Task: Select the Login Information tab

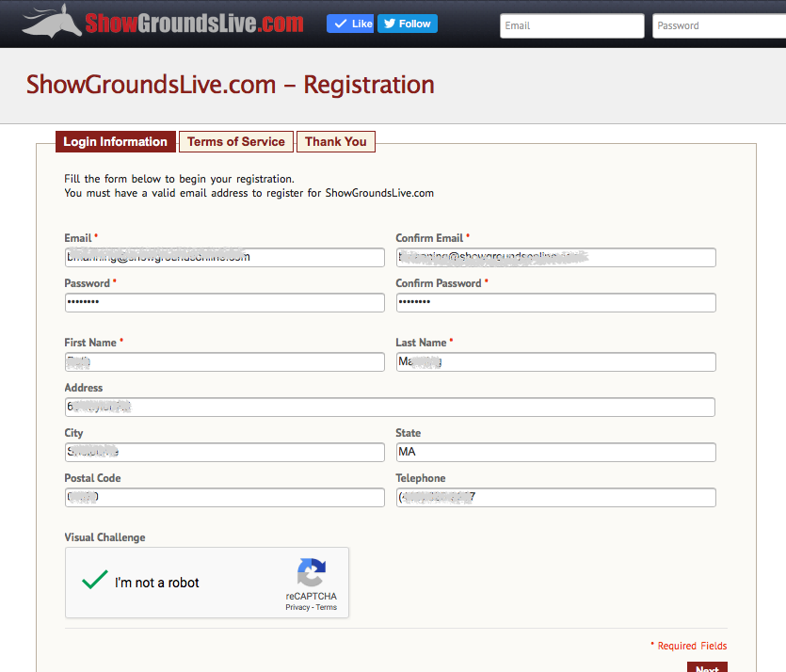Action: [x=115, y=142]
